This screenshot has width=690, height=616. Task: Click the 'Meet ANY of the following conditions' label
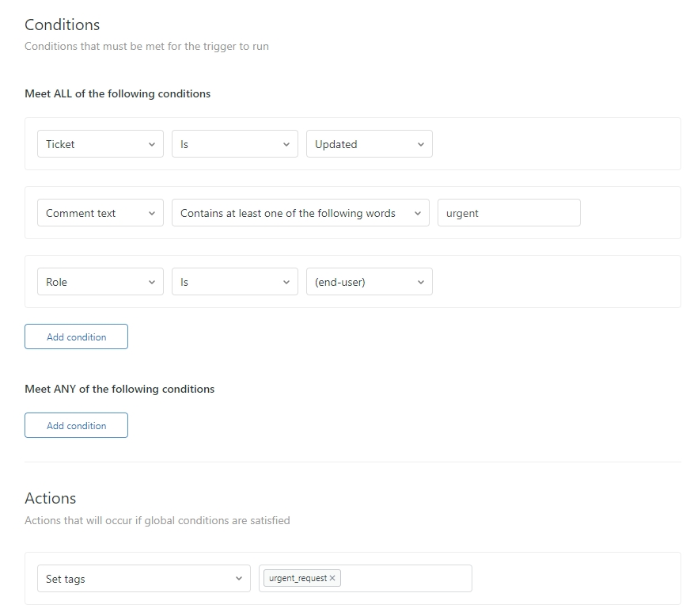[x=119, y=389]
